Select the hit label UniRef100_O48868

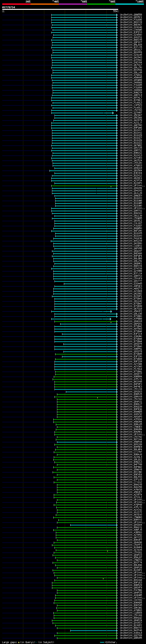click(x=131, y=82)
